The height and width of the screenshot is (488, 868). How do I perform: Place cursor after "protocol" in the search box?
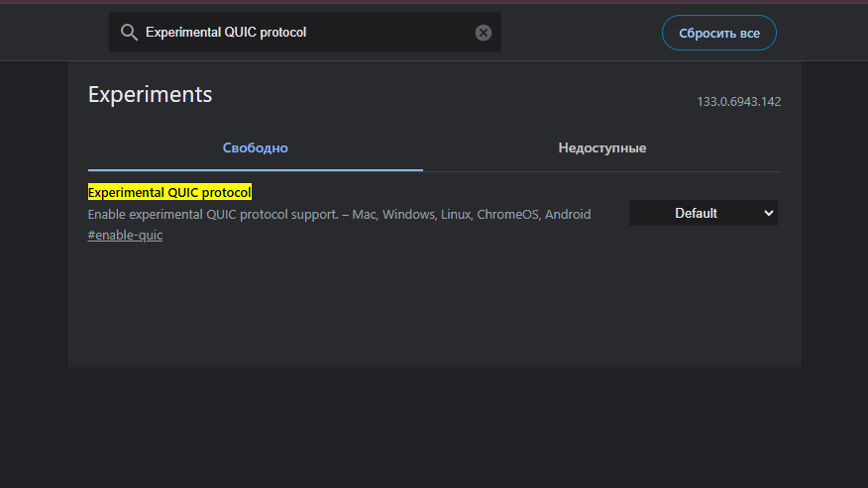click(307, 32)
